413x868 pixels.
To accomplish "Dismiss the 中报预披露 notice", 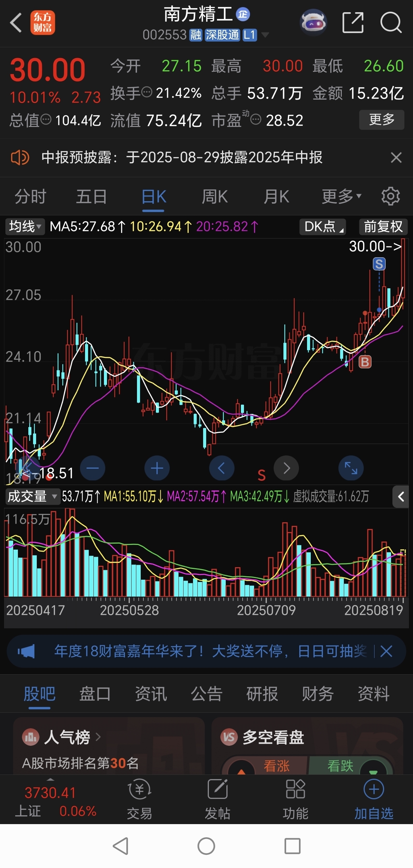I will click(x=396, y=157).
